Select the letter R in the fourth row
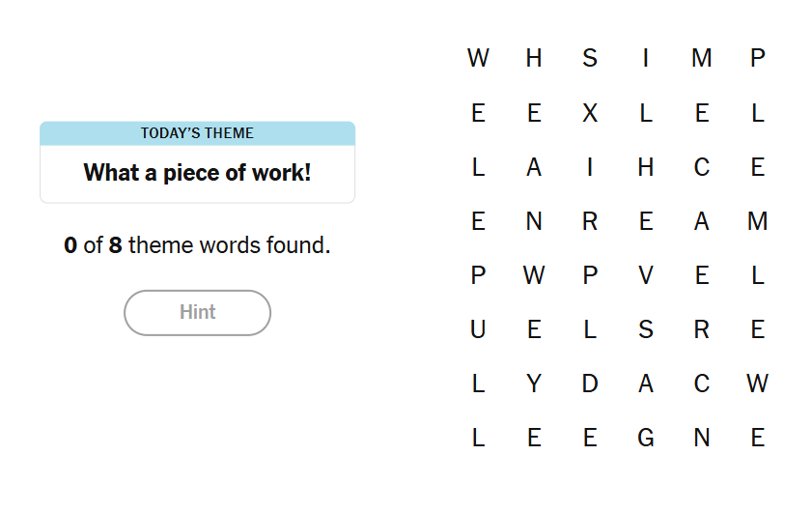Viewport: 812px width, 512px height. [590, 222]
